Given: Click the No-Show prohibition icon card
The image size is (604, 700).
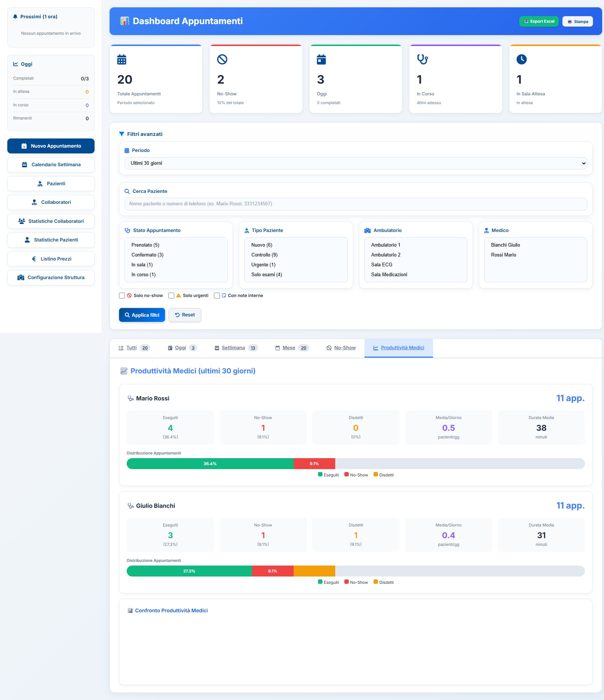Looking at the screenshot, I should coord(222,59).
